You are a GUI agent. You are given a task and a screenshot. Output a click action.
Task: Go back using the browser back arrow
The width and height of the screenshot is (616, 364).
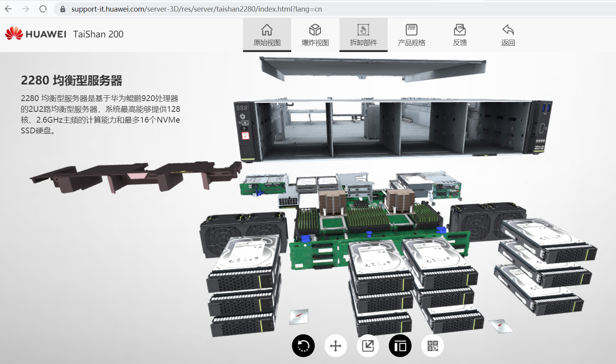coord(8,9)
